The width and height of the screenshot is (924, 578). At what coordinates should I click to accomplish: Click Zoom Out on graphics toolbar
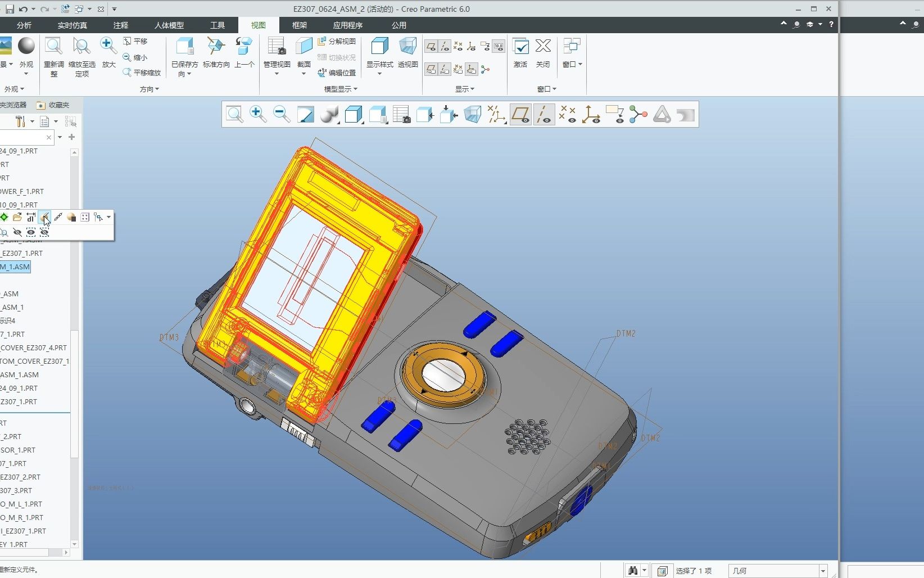tap(282, 115)
